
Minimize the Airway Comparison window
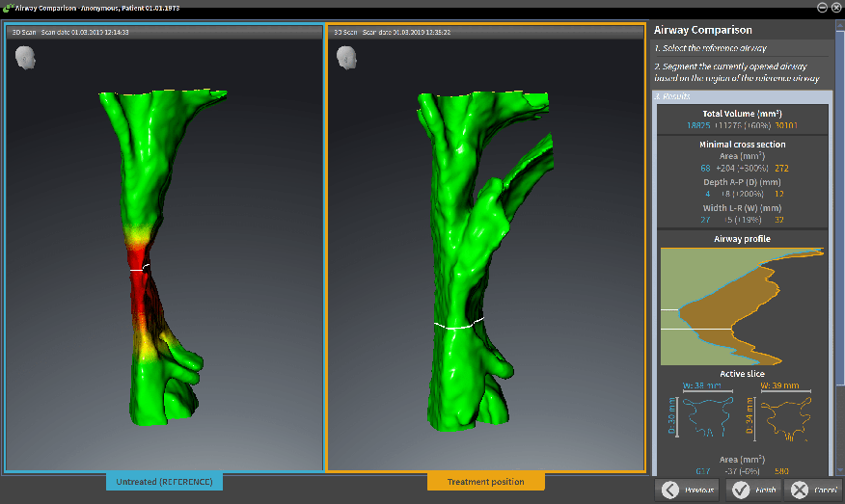[822, 7]
